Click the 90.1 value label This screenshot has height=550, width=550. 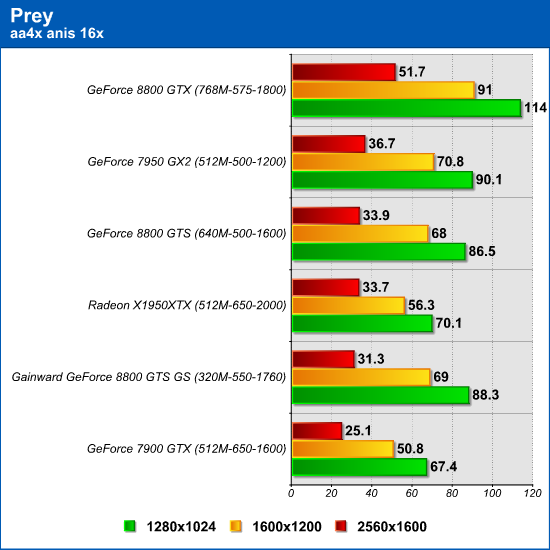click(489, 180)
